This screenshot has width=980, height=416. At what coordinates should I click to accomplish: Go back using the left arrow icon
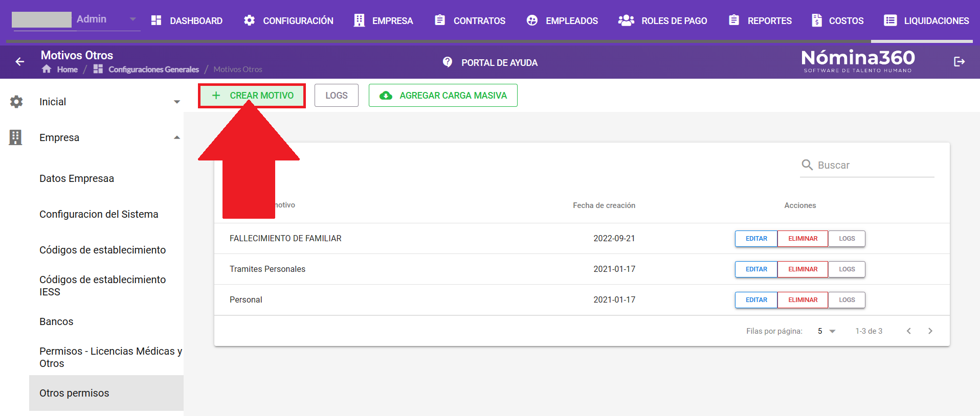coord(20,62)
